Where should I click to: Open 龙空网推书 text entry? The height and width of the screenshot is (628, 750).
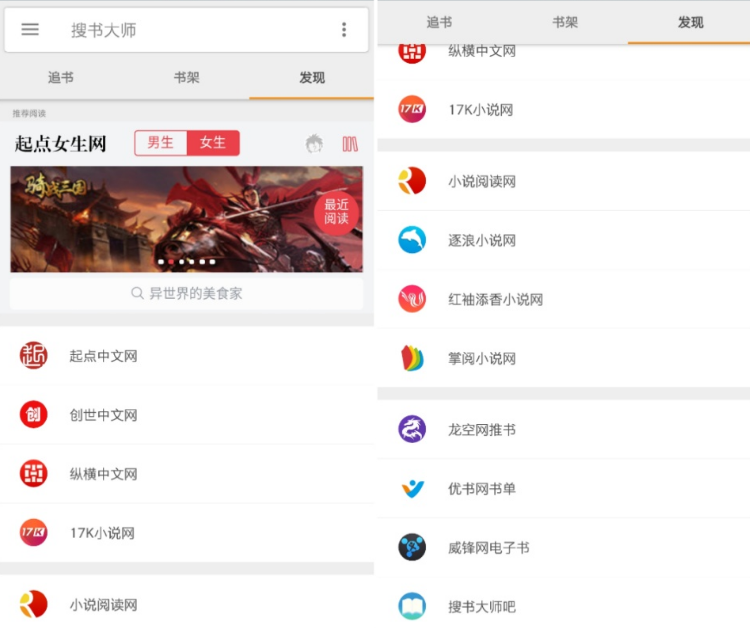point(482,430)
